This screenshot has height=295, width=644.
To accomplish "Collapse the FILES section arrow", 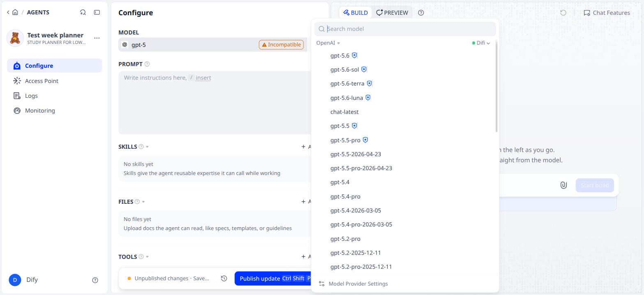I will [143, 202].
